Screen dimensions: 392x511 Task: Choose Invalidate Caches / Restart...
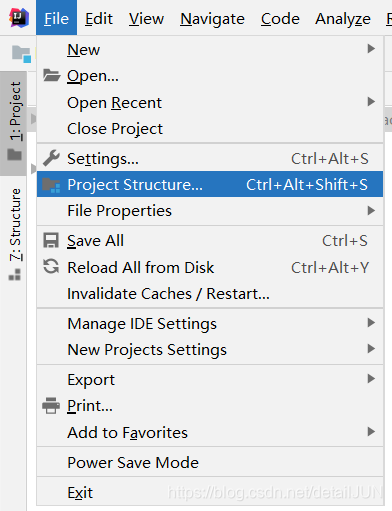click(x=210, y=294)
